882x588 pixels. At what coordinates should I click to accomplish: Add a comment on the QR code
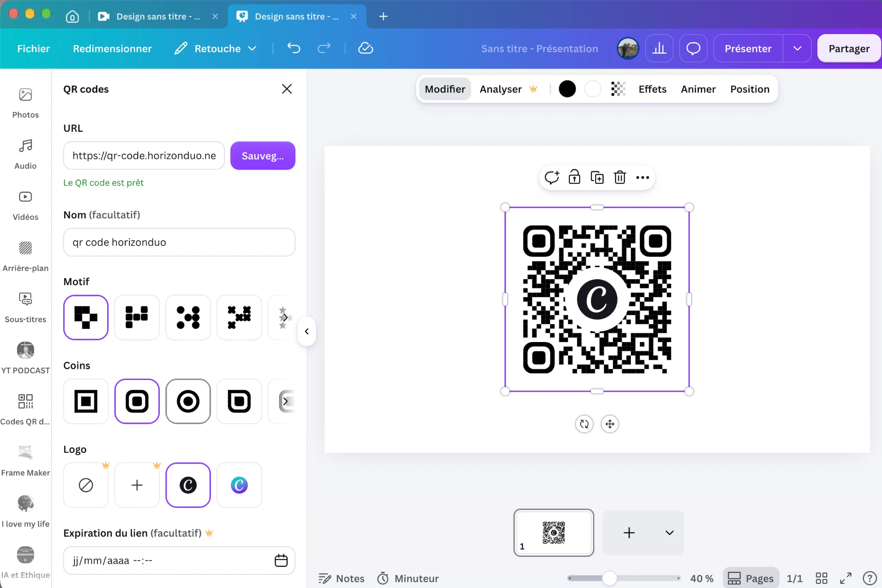552,177
